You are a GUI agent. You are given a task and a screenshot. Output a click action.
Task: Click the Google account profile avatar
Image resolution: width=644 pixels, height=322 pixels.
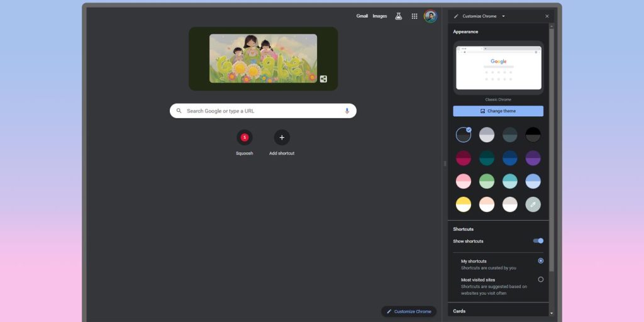pyautogui.click(x=430, y=16)
